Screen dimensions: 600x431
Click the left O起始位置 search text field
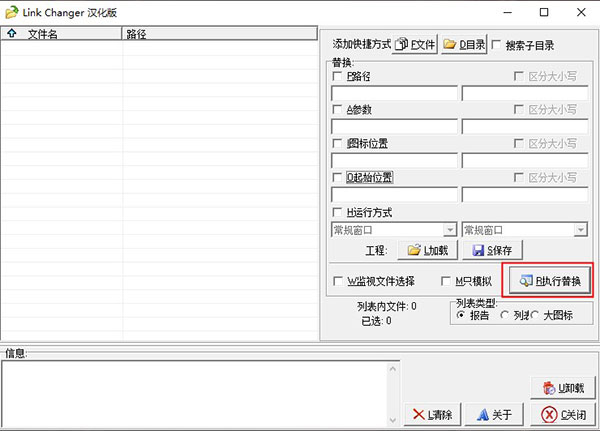pyautogui.click(x=394, y=194)
